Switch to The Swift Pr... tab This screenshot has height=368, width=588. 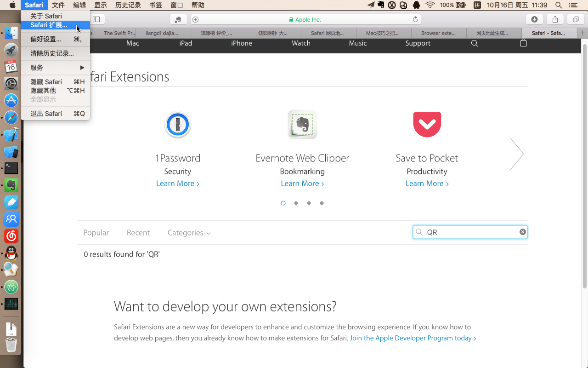pos(117,33)
